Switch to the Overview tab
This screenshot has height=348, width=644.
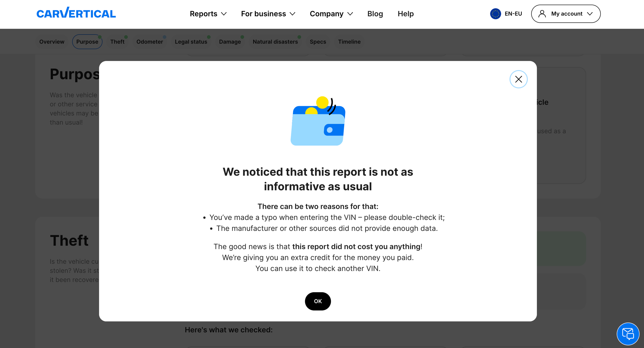(52, 42)
